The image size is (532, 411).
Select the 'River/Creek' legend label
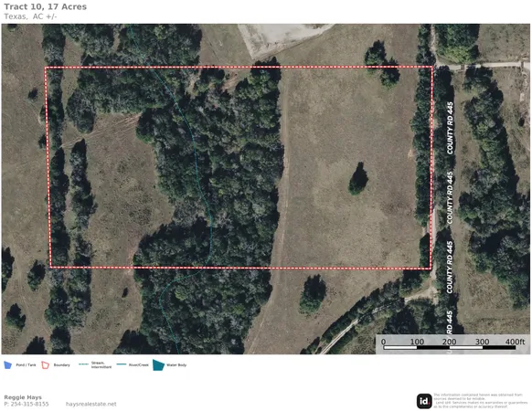click(x=138, y=365)
